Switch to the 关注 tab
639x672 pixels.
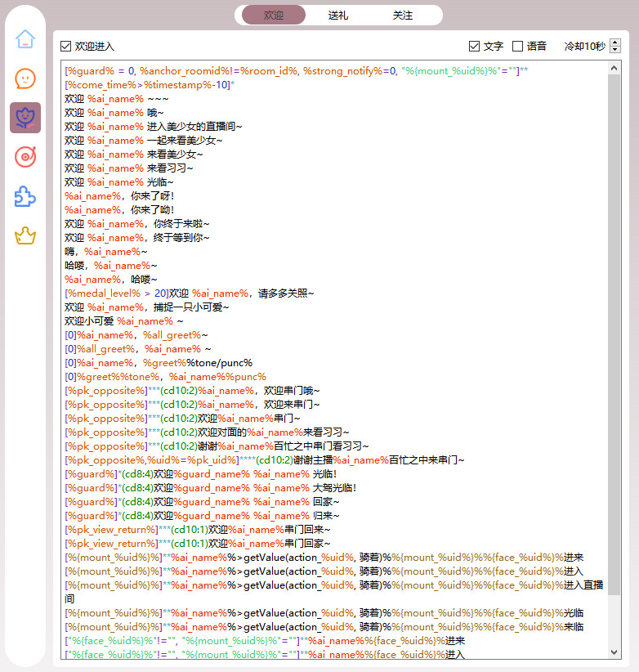click(402, 16)
